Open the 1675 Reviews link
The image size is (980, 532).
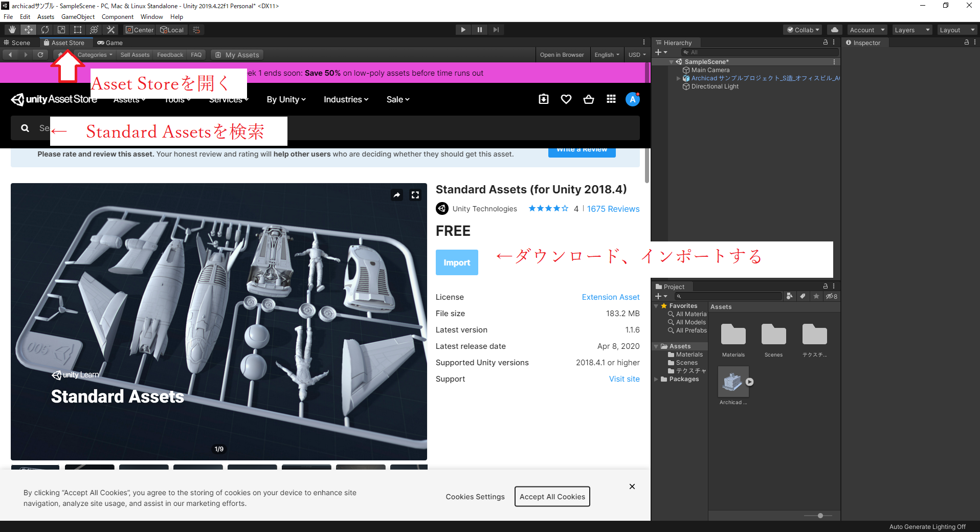613,209
